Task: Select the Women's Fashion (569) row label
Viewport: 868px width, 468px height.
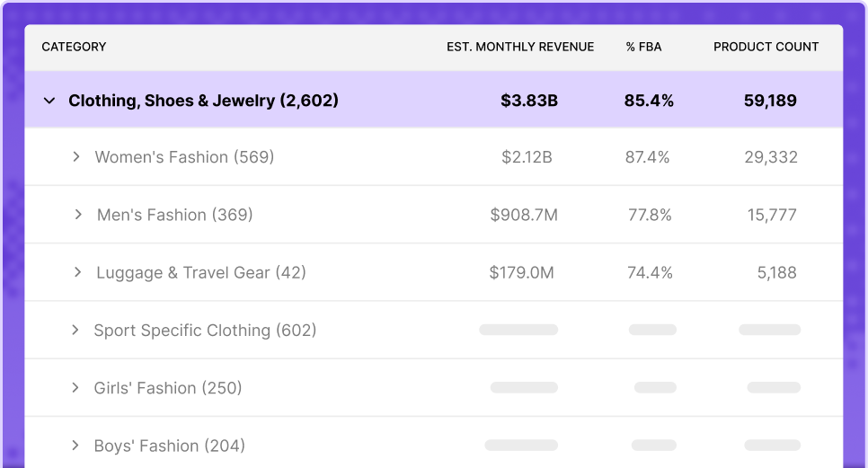Action: [184, 157]
